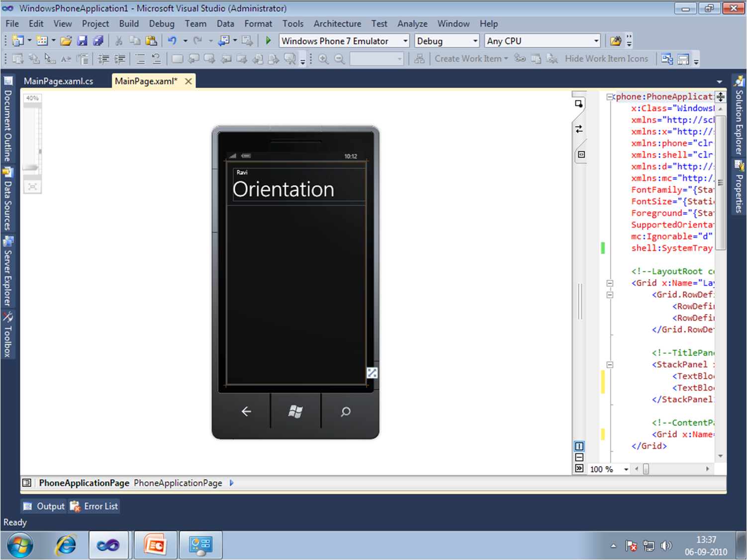Open the XAML 100 % zoom dropdown

point(626,469)
